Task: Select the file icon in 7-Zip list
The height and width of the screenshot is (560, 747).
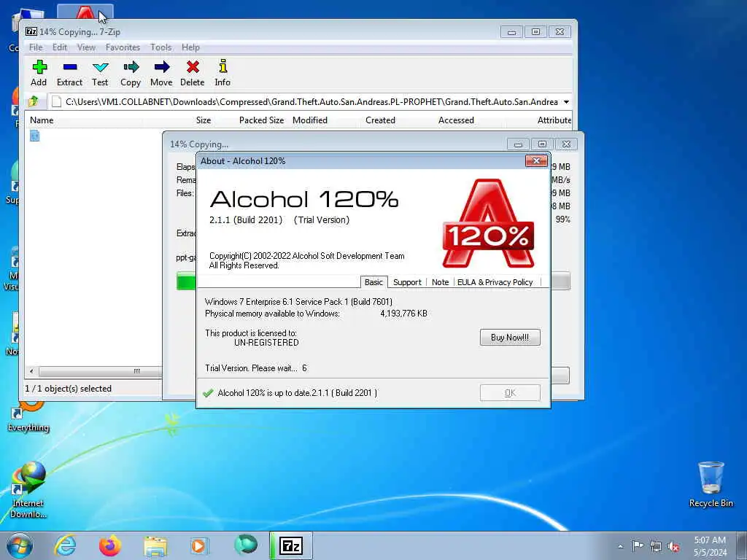Action: 34,136
